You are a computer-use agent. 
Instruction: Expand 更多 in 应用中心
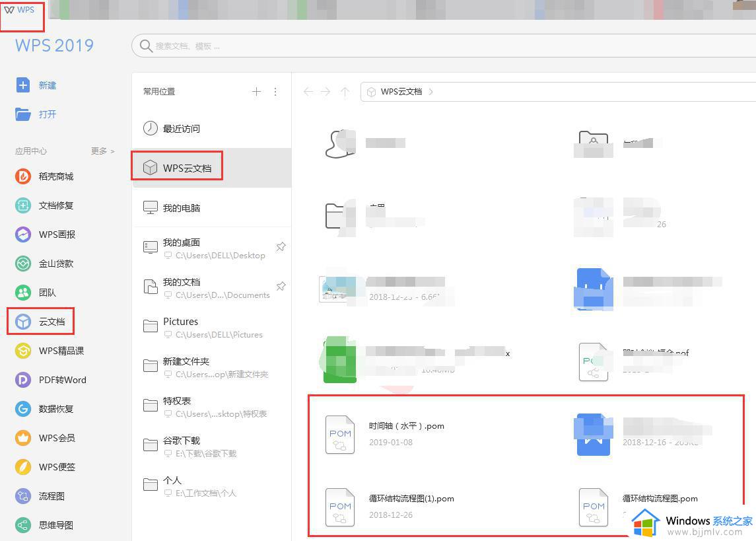tap(103, 151)
